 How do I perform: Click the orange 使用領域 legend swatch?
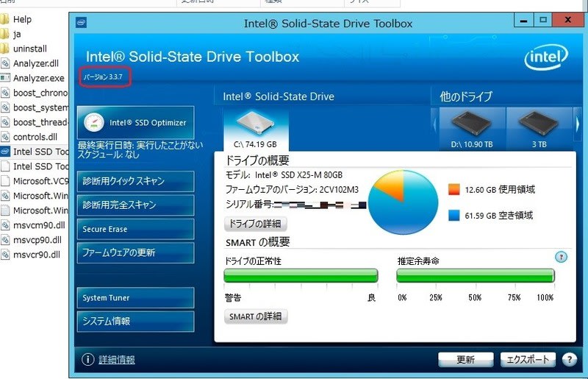coord(453,189)
